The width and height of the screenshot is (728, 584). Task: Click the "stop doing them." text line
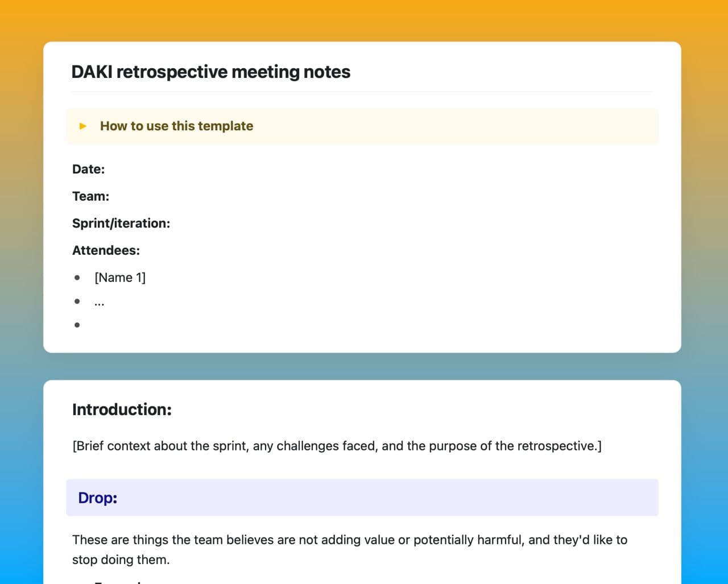pos(121,560)
